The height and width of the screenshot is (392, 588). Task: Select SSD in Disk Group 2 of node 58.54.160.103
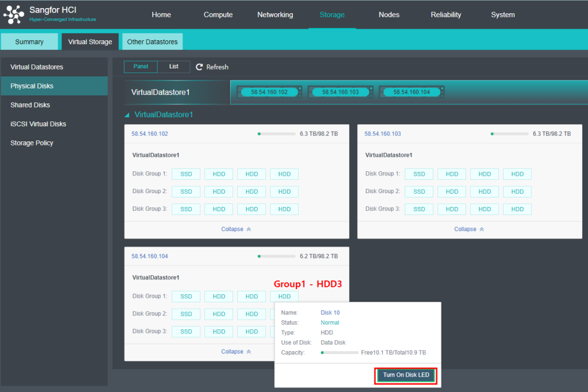click(x=419, y=191)
